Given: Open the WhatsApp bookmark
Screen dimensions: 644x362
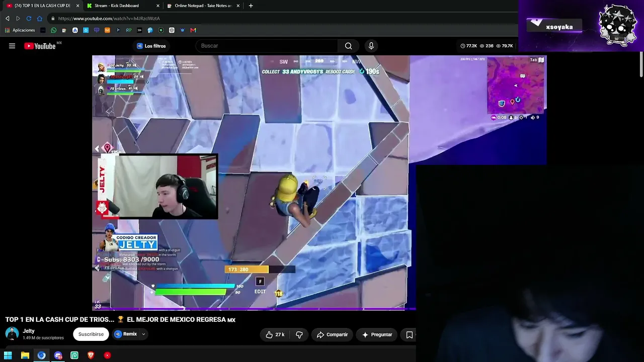Looking at the screenshot, I should [x=54, y=30].
